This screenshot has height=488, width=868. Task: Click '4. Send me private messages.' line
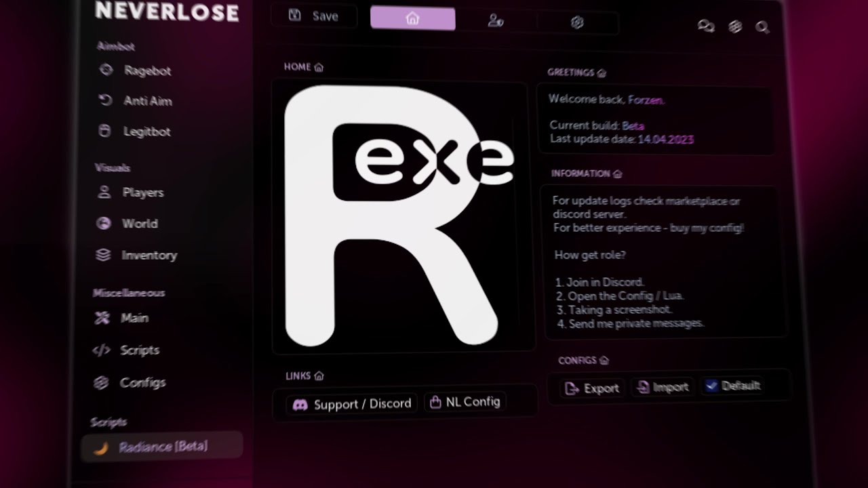(631, 324)
